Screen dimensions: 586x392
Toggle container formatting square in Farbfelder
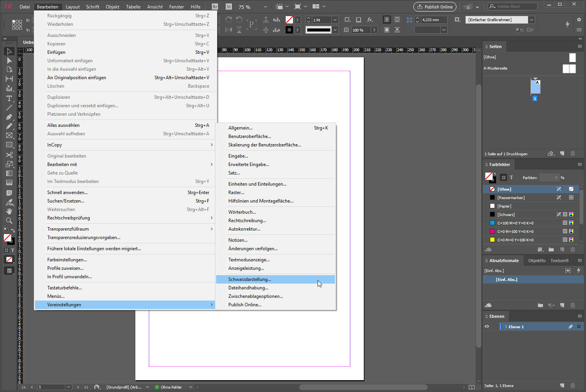[x=504, y=178]
